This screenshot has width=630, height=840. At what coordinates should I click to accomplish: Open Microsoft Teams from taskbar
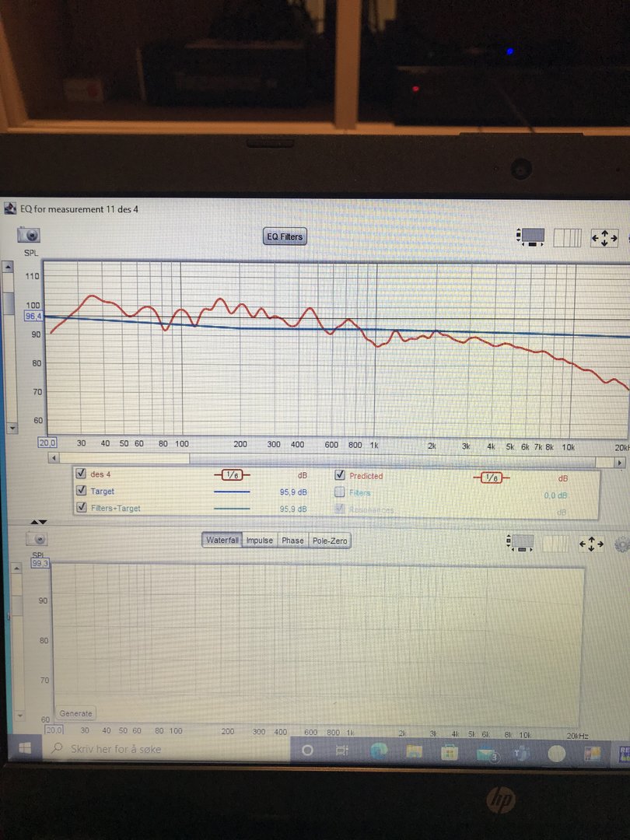[x=521, y=754]
